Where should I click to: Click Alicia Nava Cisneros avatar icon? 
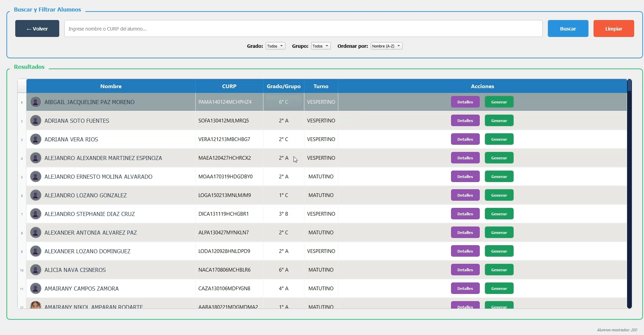point(36,270)
